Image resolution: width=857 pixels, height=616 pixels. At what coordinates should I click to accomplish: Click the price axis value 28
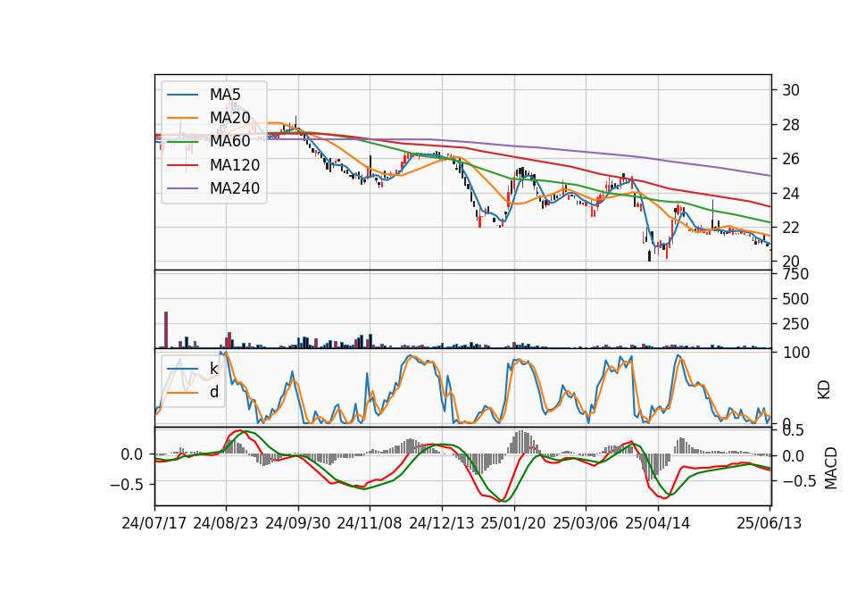(791, 125)
